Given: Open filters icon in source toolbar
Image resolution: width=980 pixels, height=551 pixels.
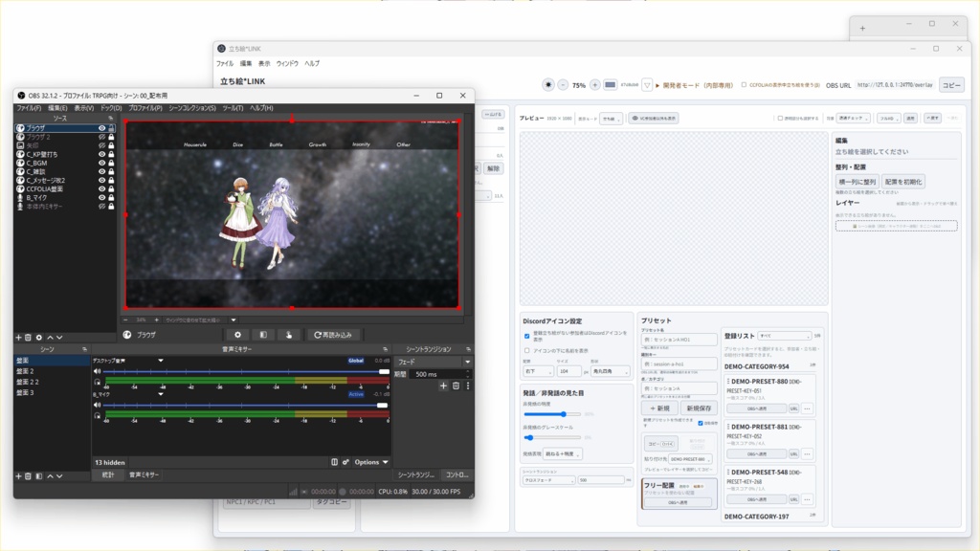Looking at the screenshot, I should click(263, 335).
